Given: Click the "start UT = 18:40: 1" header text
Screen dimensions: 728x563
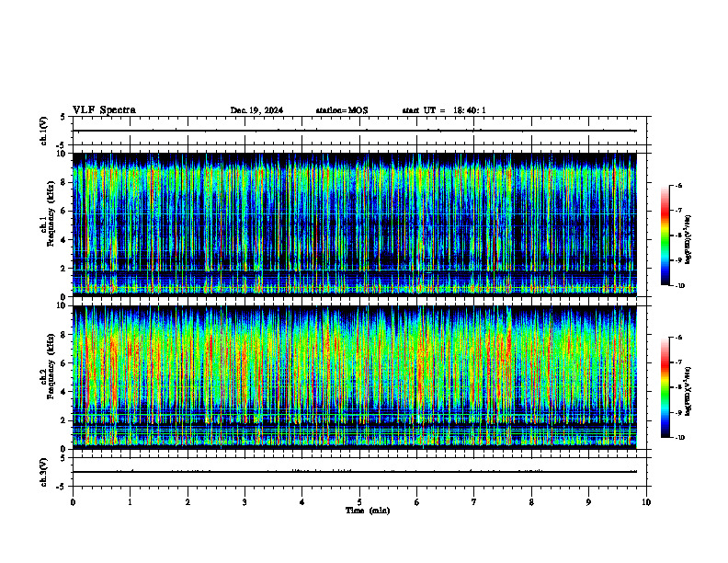Looking at the screenshot, I should click(444, 110).
